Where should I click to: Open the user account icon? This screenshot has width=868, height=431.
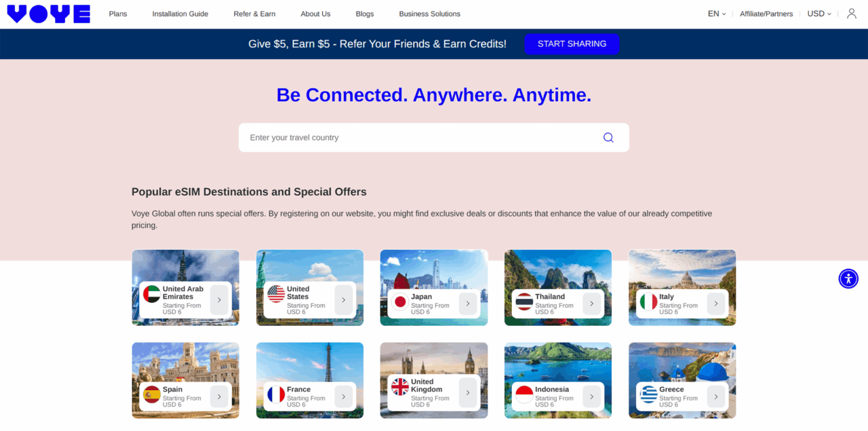852,14
